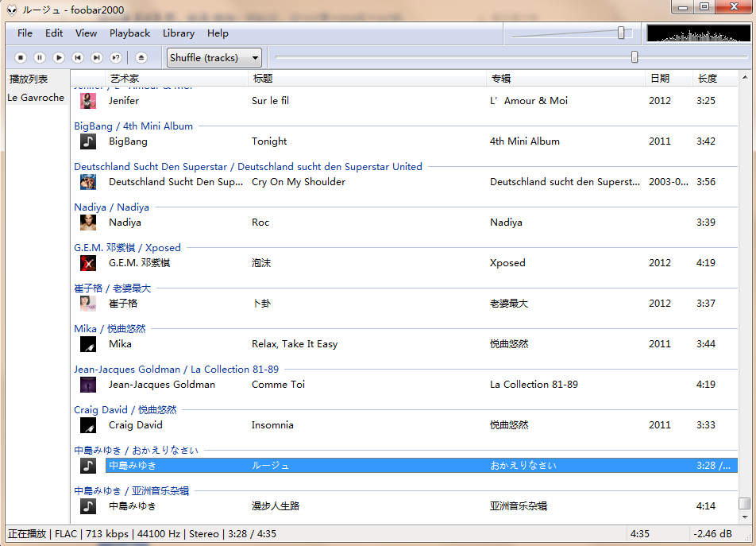Click group header BigBang / 4th Mini Album

pos(133,126)
